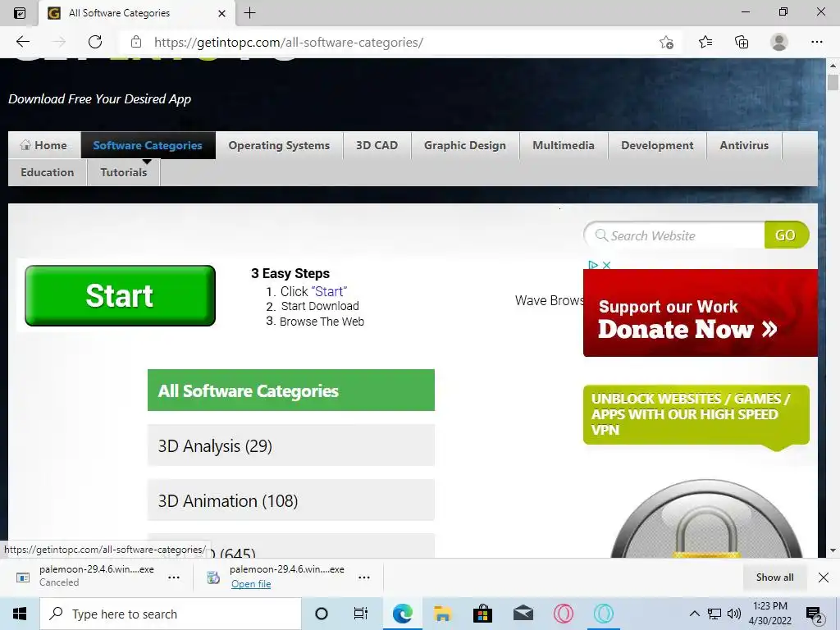Image resolution: width=840 pixels, height=630 pixels.
Task: Open the 3D Analysis (29) category
Action: pyautogui.click(x=291, y=445)
